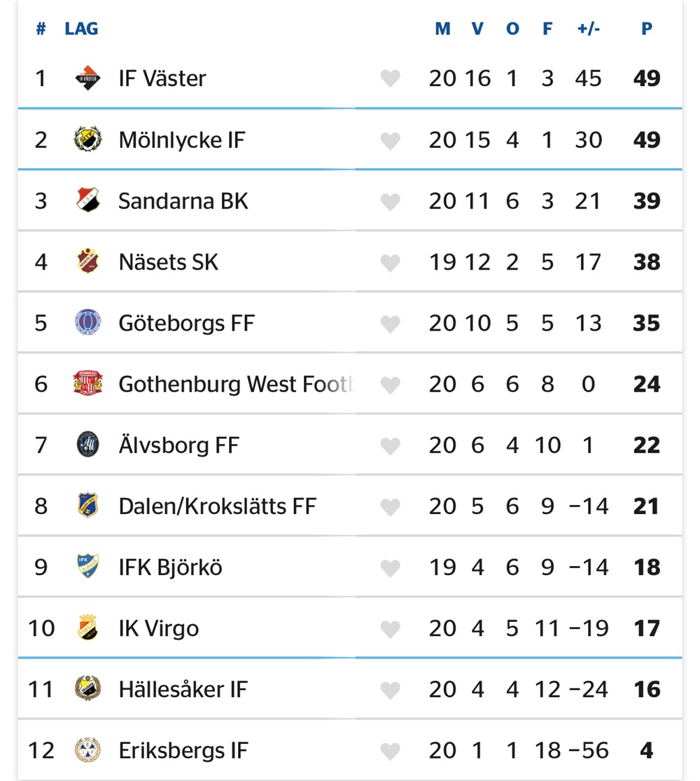Image resolution: width=700 pixels, height=781 pixels.
Task: Click the Gothenburg West Football crest
Action: coord(87,384)
